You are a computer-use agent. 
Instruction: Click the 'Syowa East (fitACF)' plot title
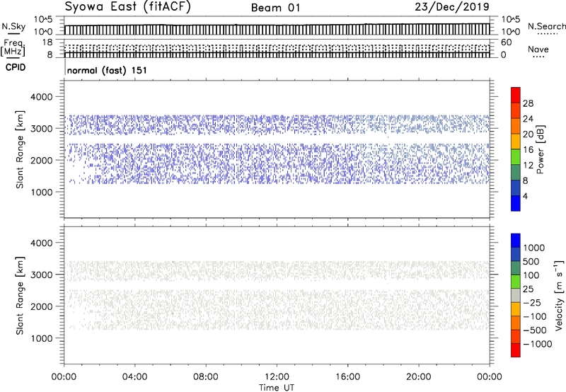pyautogui.click(x=127, y=7)
